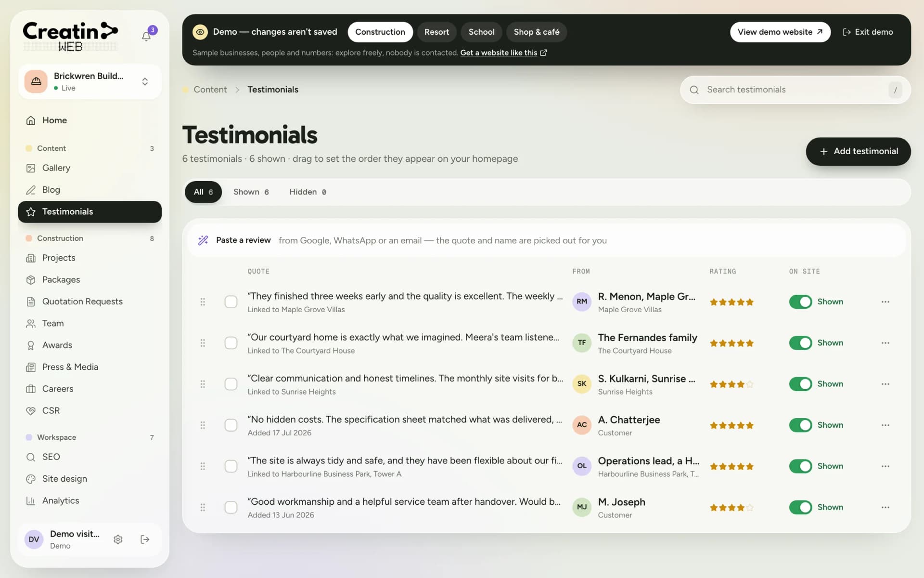Select the Shop & café demo
Viewport: 924px width, 578px height.
[x=536, y=32]
